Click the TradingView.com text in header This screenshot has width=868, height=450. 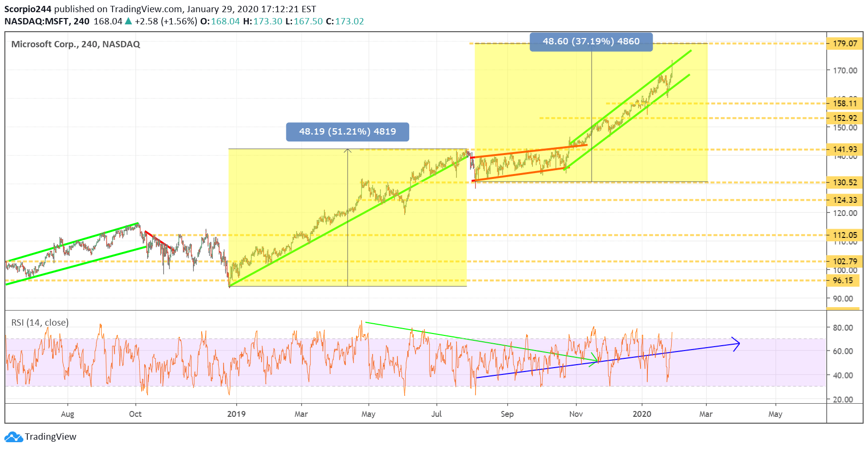(x=146, y=9)
